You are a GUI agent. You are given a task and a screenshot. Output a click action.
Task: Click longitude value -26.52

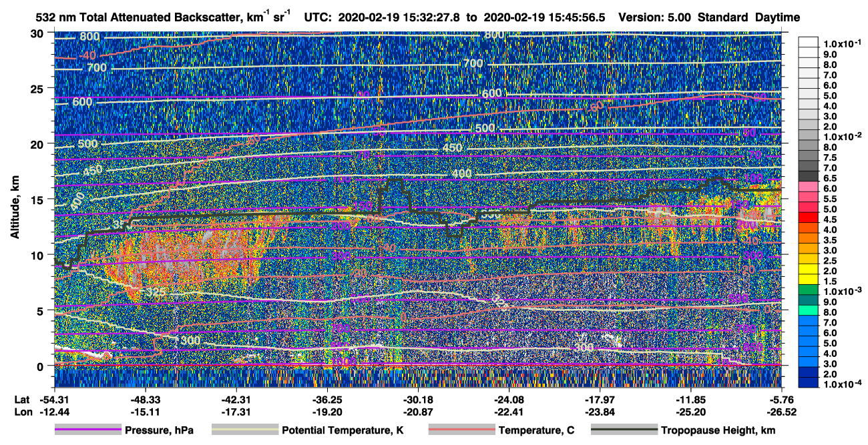(781, 412)
